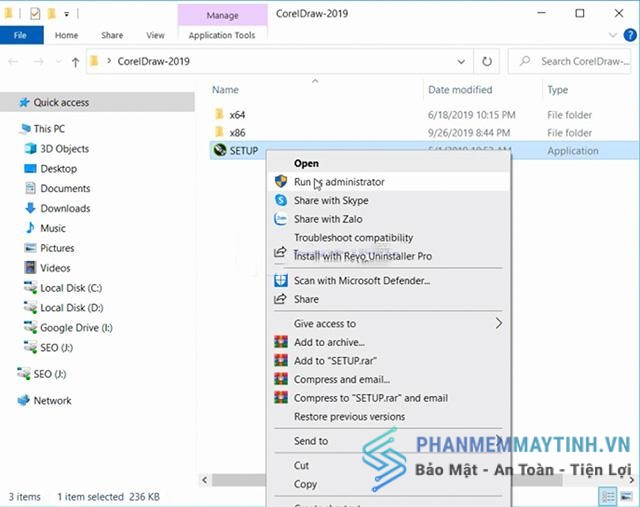Click the Forward navigation arrow
640x507 pixels.
(x=39, y=62)
